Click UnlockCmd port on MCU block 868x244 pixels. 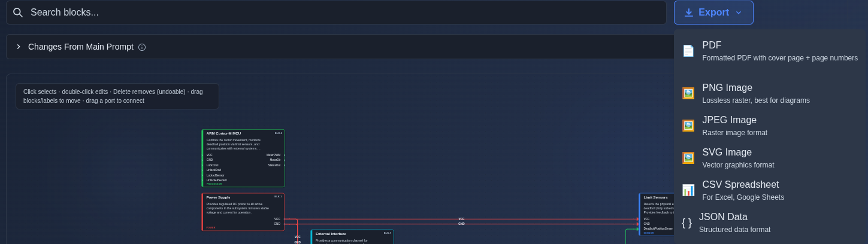pyautogui.click(x=214, y=170)
